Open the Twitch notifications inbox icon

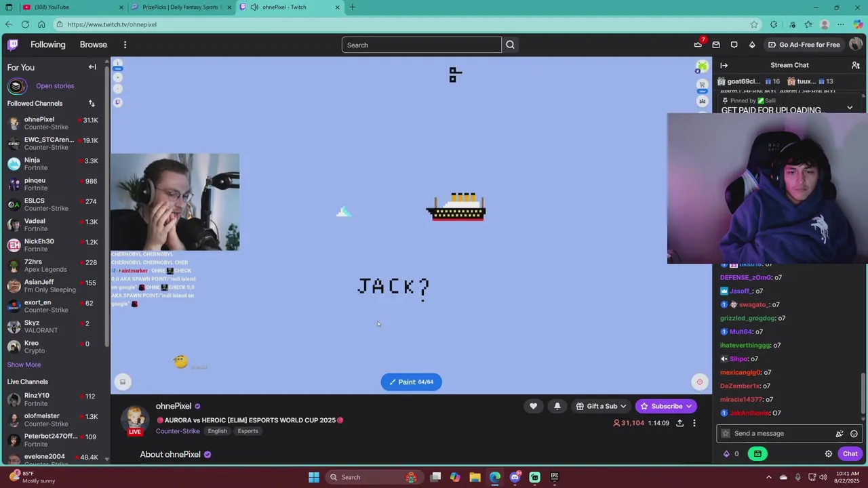(716, 45)
